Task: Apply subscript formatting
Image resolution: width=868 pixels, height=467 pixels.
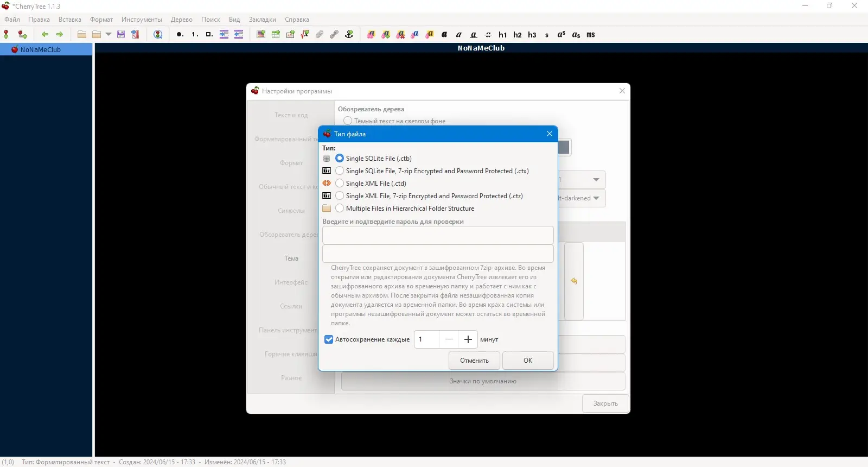Action: [x=576, y=34]
